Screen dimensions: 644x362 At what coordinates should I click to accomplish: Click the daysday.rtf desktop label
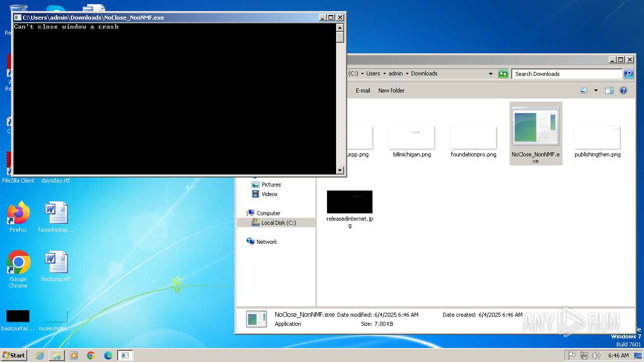coord(56,180)
